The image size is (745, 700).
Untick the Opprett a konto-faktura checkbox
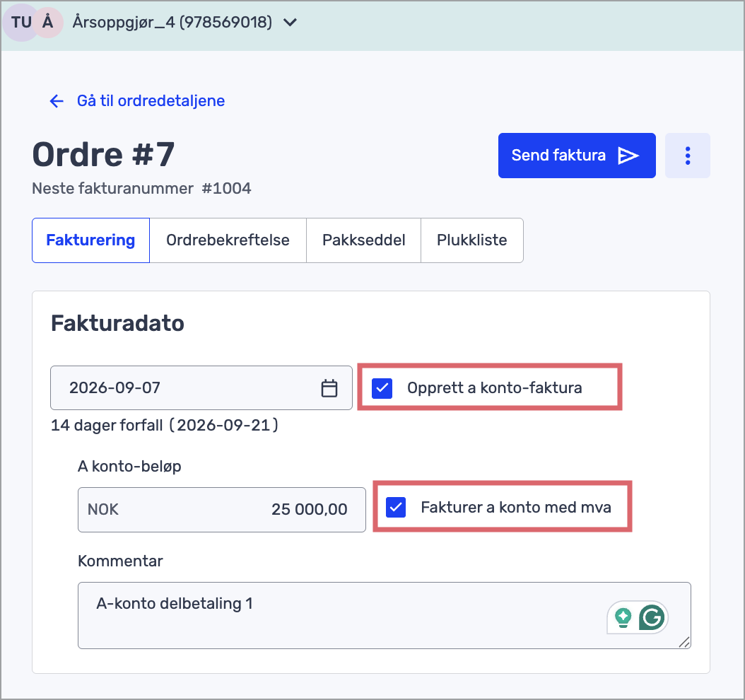click(382, 387)
